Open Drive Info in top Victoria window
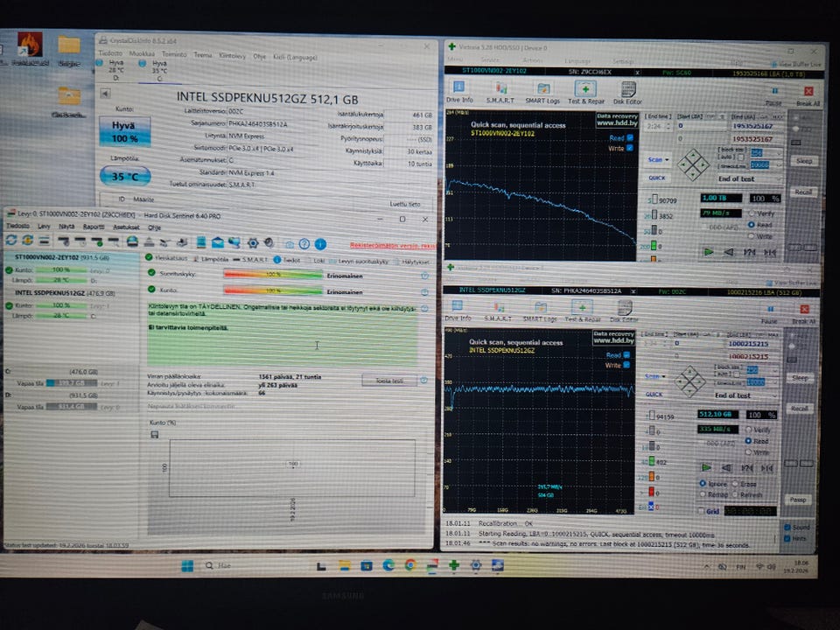The width and height of the screenshot is (840, 630). 459,92
